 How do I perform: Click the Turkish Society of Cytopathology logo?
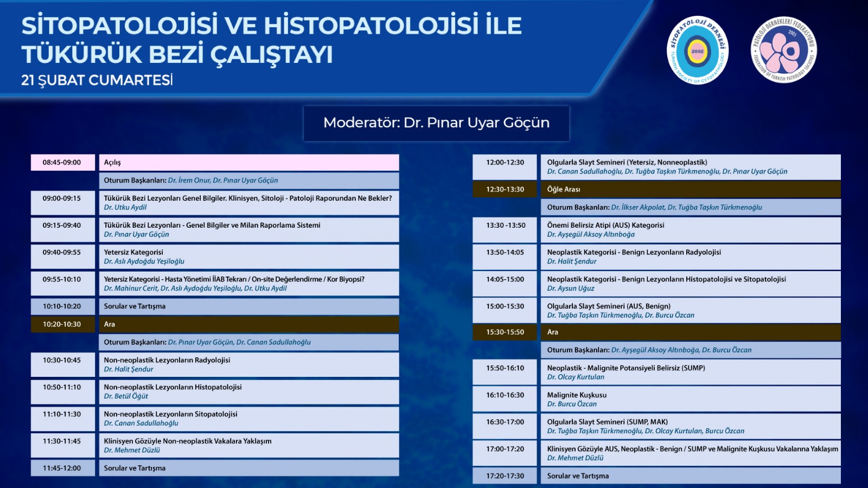point(697,50)
